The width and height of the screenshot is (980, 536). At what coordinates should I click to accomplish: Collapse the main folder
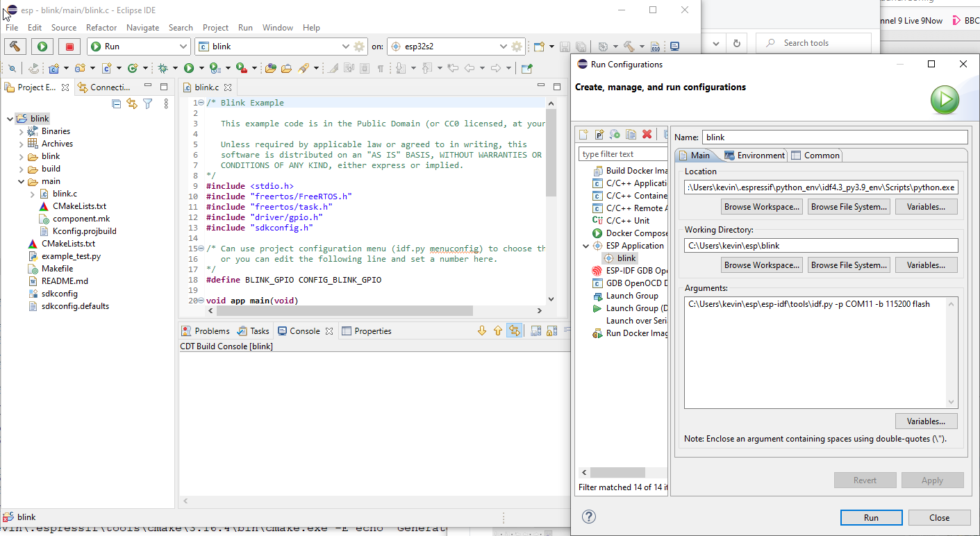pyautogui.click(x=21, y=181)
